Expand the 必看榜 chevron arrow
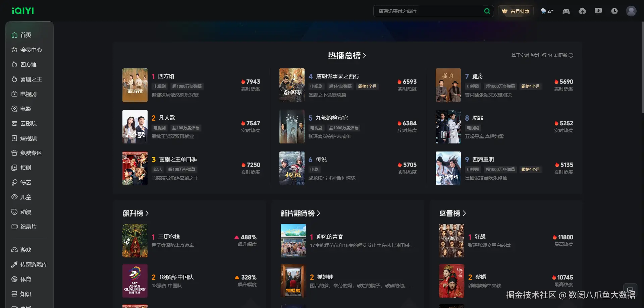Viewport: 644px width, 308px height. 464,213
